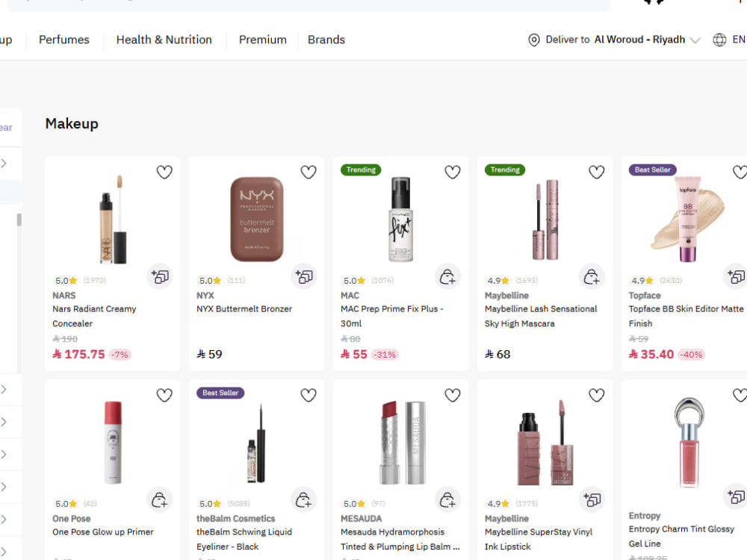Open Topface BB Skin Editor Matte Finish title

pyautogui.click(x=686, y=316)
